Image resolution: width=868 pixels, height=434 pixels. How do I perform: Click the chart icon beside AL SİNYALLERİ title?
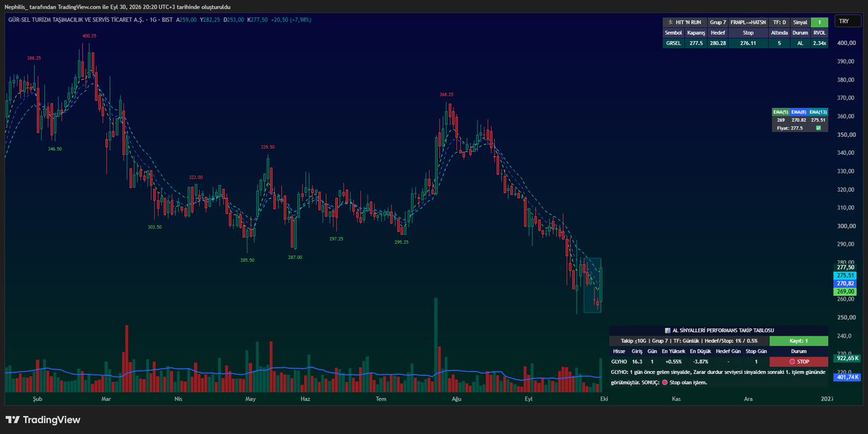pyautogui.click(x=667, y=330)
